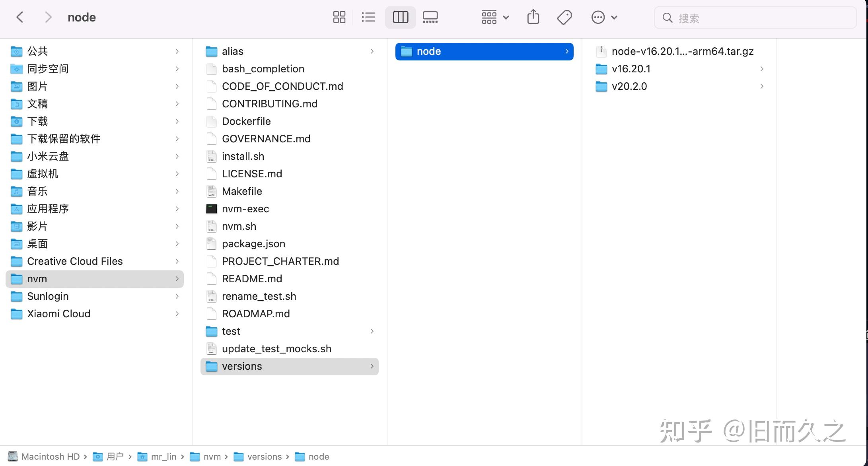868x466 pixels.
Task: Click the Tags icon in the toolbar
Action: coord(564,17)
